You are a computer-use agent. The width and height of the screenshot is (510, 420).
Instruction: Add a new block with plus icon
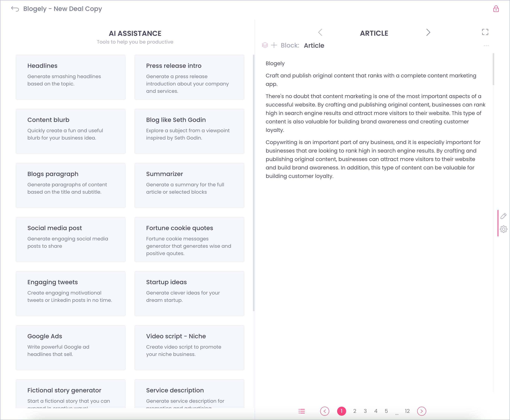click(x=274, y=45)
